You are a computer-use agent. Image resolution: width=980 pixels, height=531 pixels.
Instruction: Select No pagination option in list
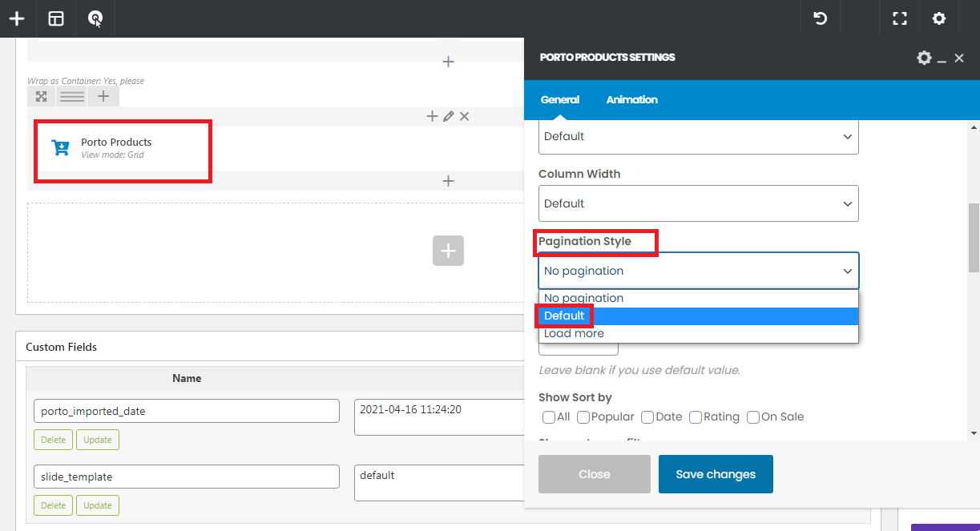699,298
